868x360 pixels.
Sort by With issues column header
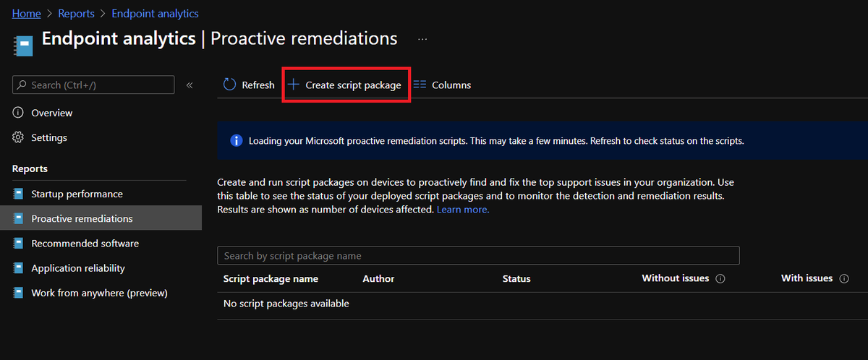(x=807, y=278)
